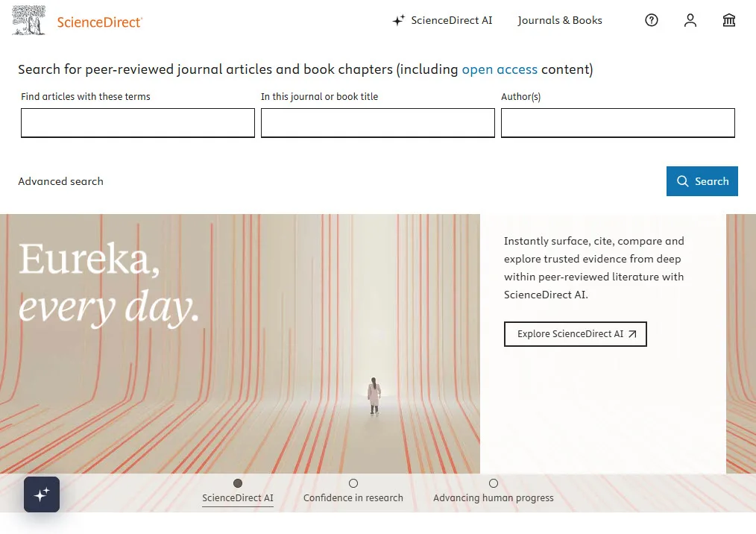Open Journals & Books
The height and width of the screenshot is (534, 756).
pos(560,20)
